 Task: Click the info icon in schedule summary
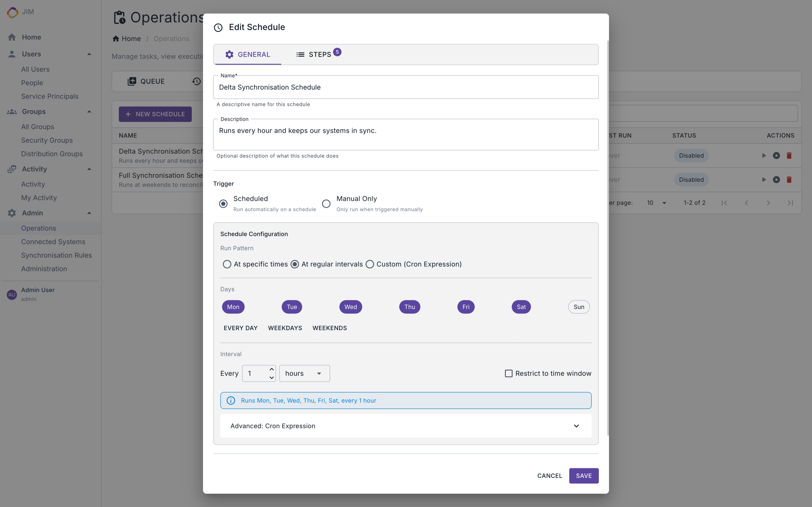(x=231, y=400)
